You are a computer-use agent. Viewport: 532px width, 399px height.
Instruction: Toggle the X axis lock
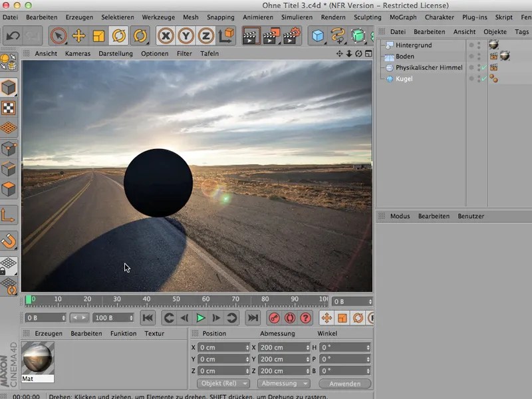click(x=166, y=36)
